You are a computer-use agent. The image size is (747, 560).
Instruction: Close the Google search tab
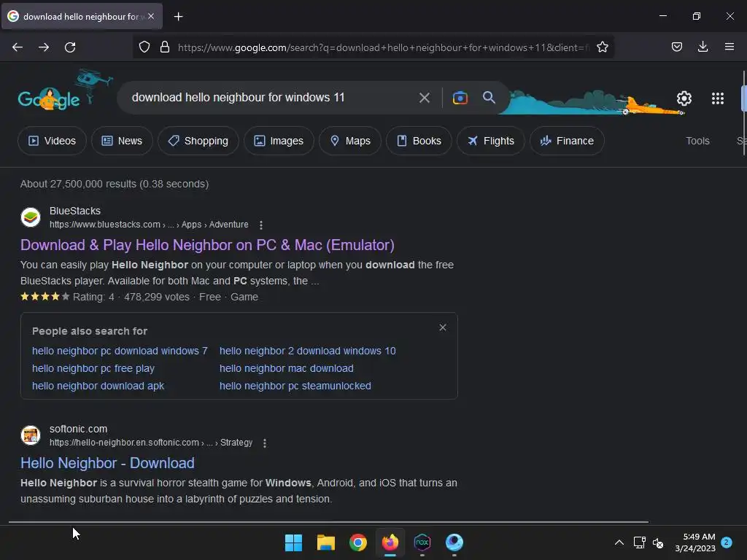click(x=151, y=16)
